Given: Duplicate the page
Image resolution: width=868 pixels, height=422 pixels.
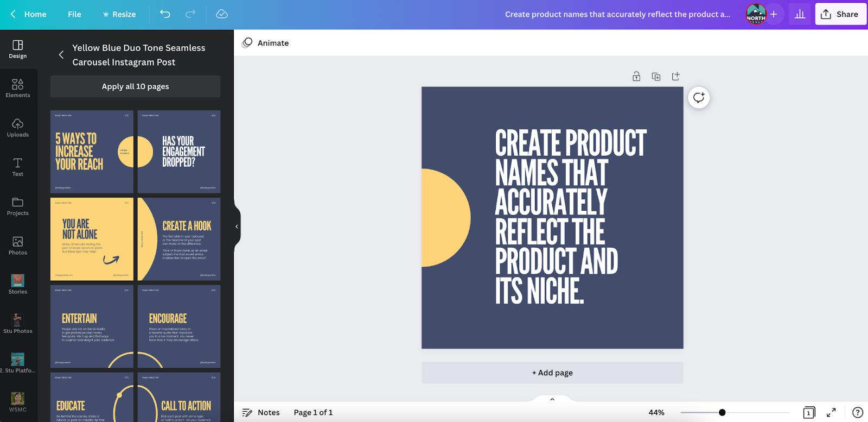Looking at the screenshot, I should click(656, 77).
